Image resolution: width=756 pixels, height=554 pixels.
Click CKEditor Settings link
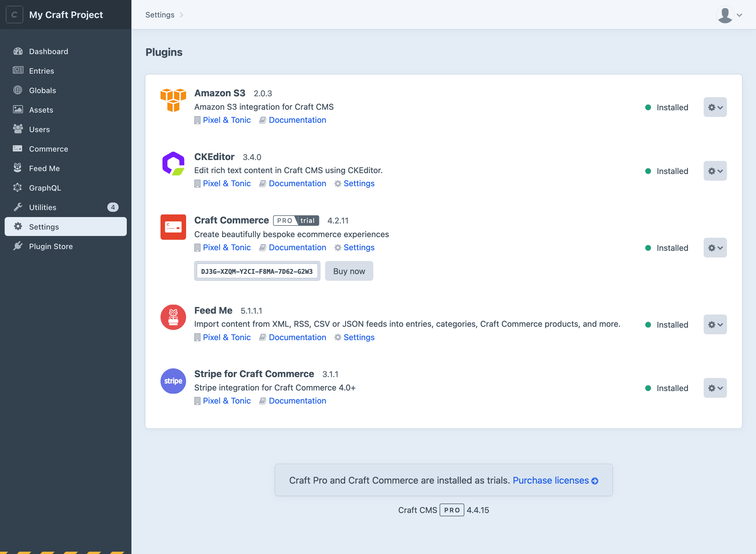[x=359, y=183]
